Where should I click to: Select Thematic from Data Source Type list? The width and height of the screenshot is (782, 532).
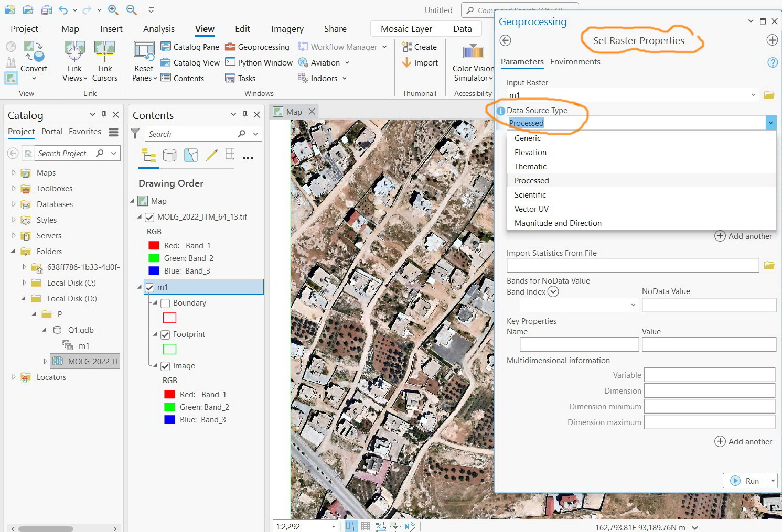coord(530,166)
